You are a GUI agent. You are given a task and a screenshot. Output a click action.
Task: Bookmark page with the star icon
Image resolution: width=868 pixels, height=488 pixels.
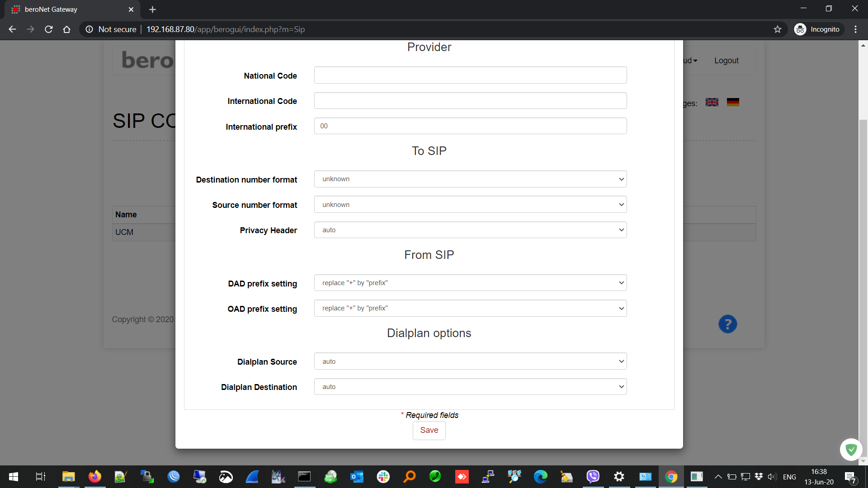click(778, 29)
